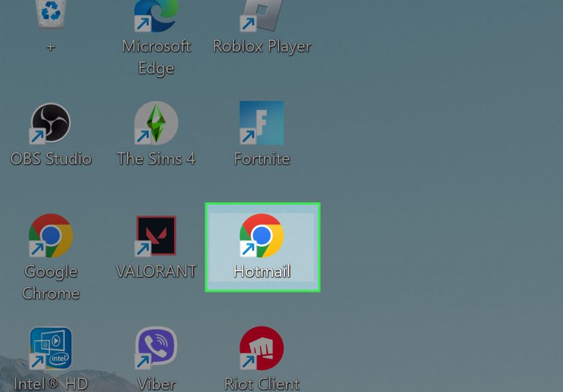Click the VALORANT shortcut icon

pos(156,236)
